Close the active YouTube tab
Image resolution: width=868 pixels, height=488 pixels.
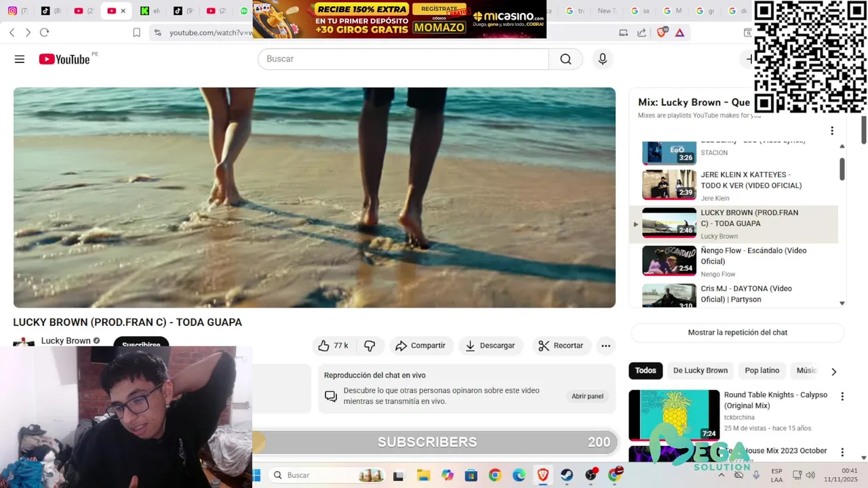(123, 11)
